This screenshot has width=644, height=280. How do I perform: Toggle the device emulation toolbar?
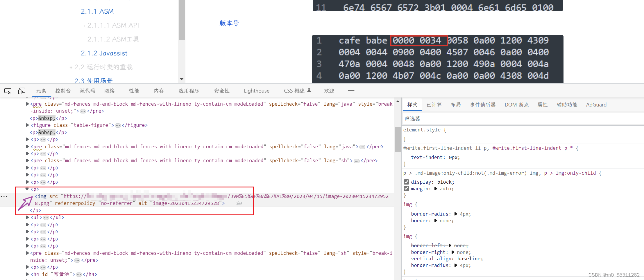(x=22, y=91)
